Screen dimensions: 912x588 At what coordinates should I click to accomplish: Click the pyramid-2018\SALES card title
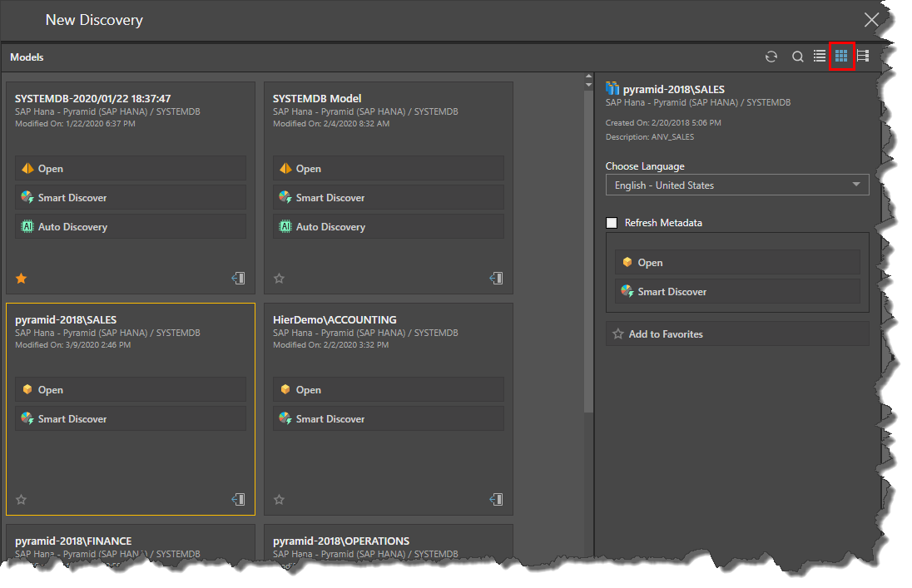(66, 319)
